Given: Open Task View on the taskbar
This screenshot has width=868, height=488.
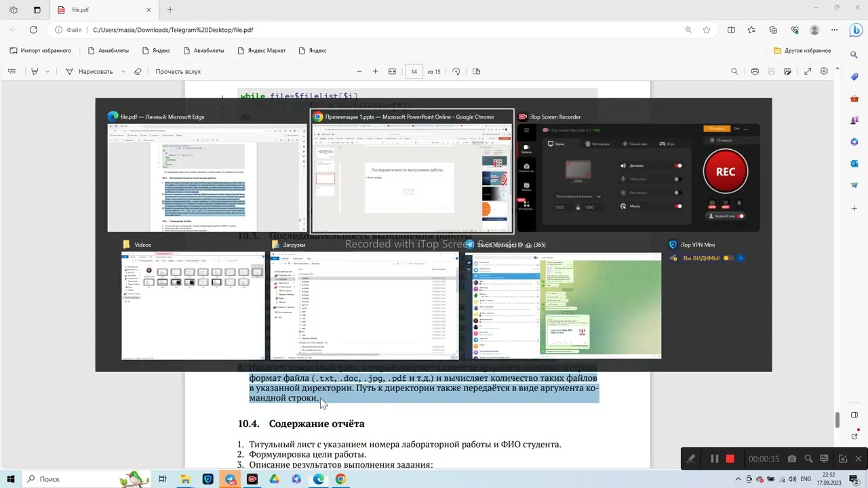Looking at the screenshot, I should (163, 479).
